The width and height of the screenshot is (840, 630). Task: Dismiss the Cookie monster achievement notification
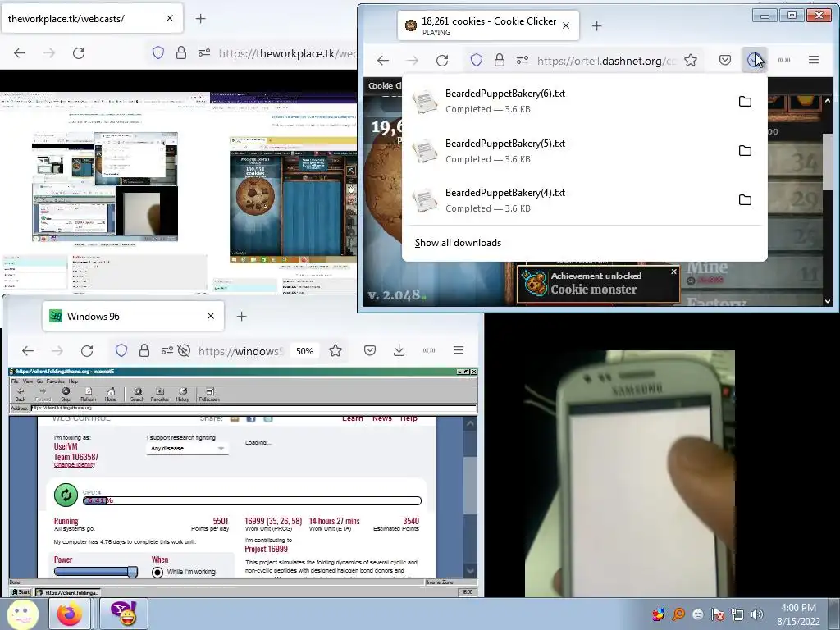674,272
